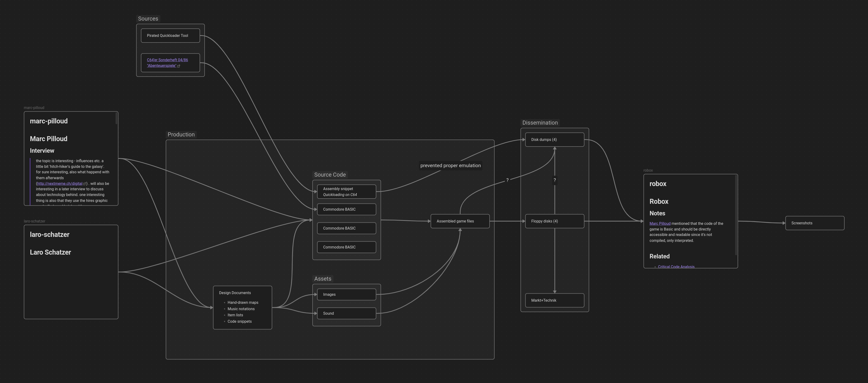Click external link icon after nextmeme.ch/digital
The width and height of the screenshot is (868, 383).
(x=84, y=184)
